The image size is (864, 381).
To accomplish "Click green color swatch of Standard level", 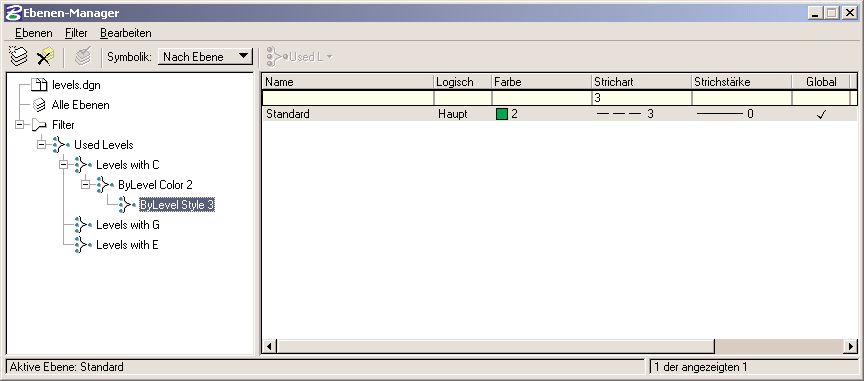I will pyautogui.click(x=501, y=114).
